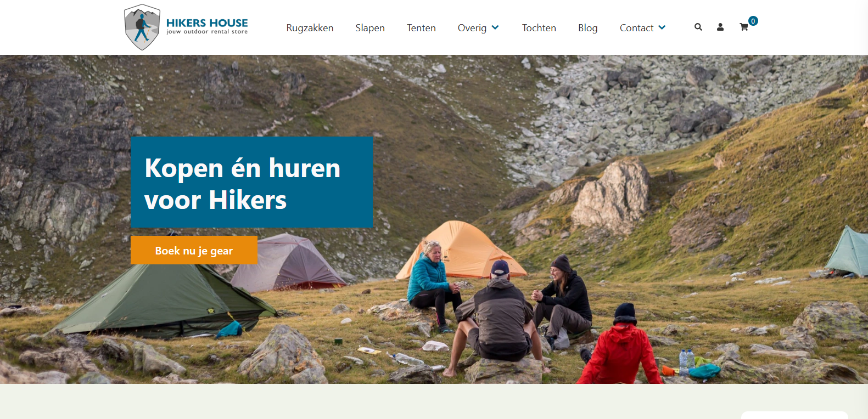Image resolution: width=868 pixels, height=419 pixels.
Task: Navigate to the Tenten section
Action: click(x=421, y=28)
